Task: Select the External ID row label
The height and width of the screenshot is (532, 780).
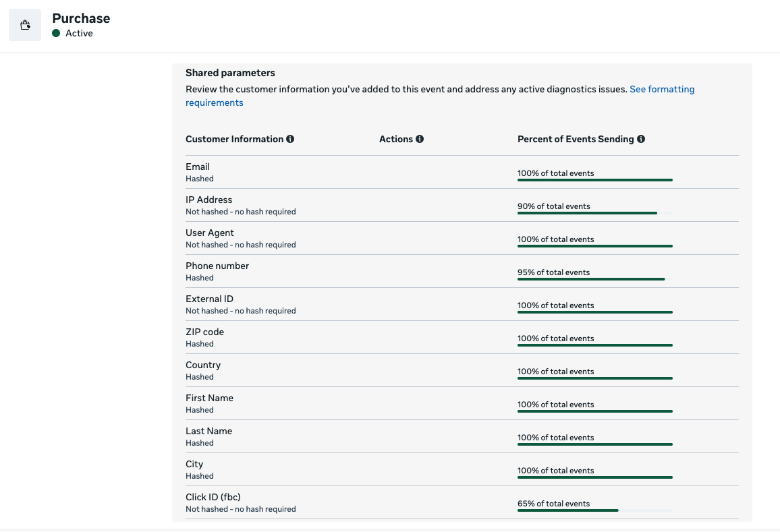Action: tap(209, 299)
